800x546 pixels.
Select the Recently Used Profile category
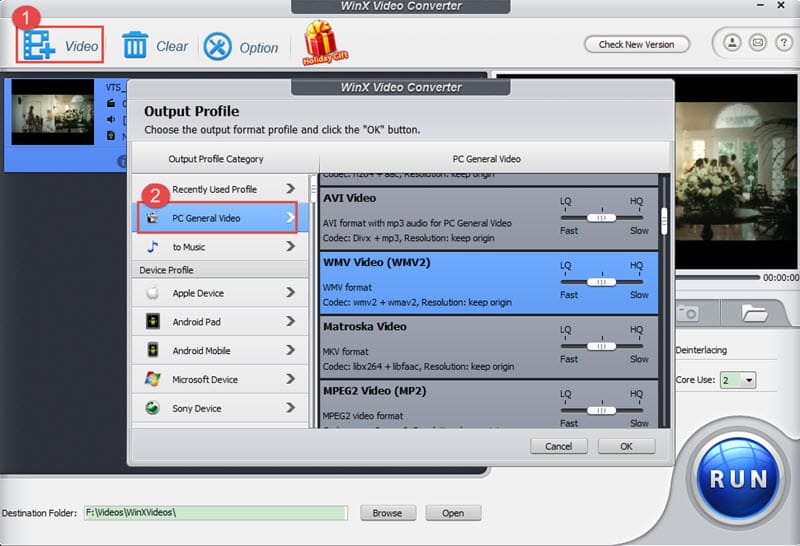pos(220,189)
